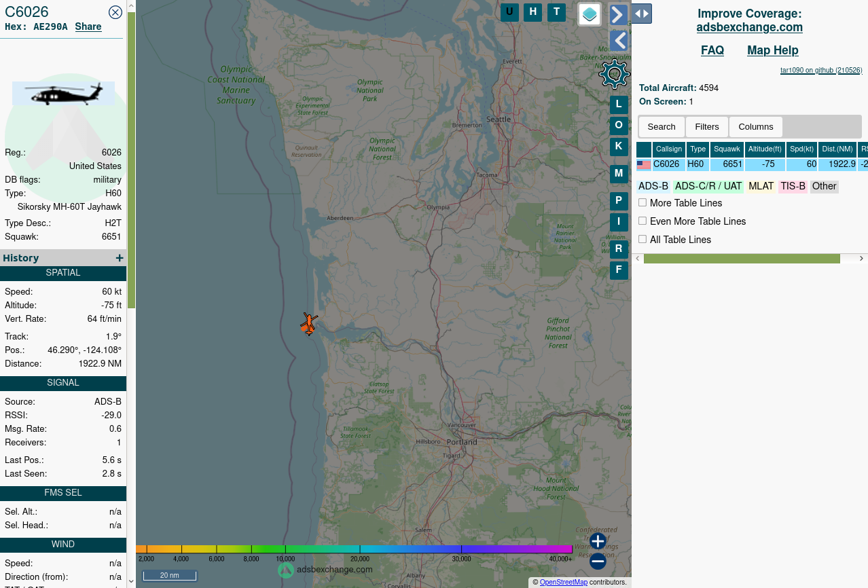Click the table horizontal scrollbar left arrow
The width and height of the screenshot is (868, 588).
(638, 259)
